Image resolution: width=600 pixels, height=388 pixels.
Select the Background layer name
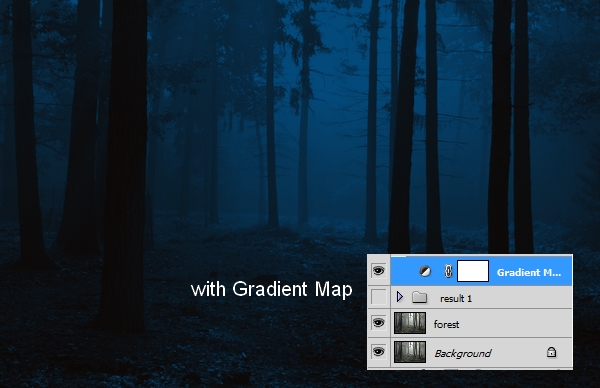(x=462, y=353)
